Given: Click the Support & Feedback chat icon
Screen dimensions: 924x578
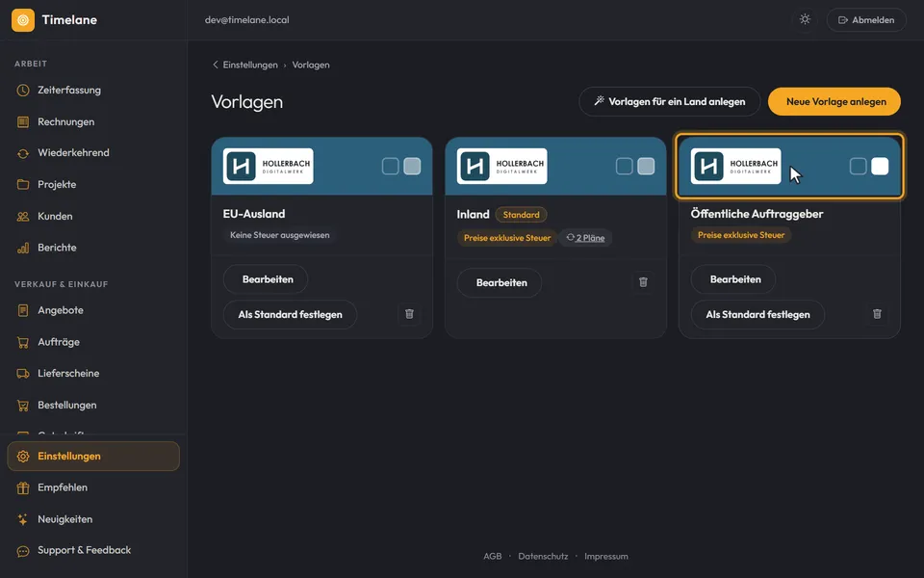Looking at the screenshot, I should (23, 551).
